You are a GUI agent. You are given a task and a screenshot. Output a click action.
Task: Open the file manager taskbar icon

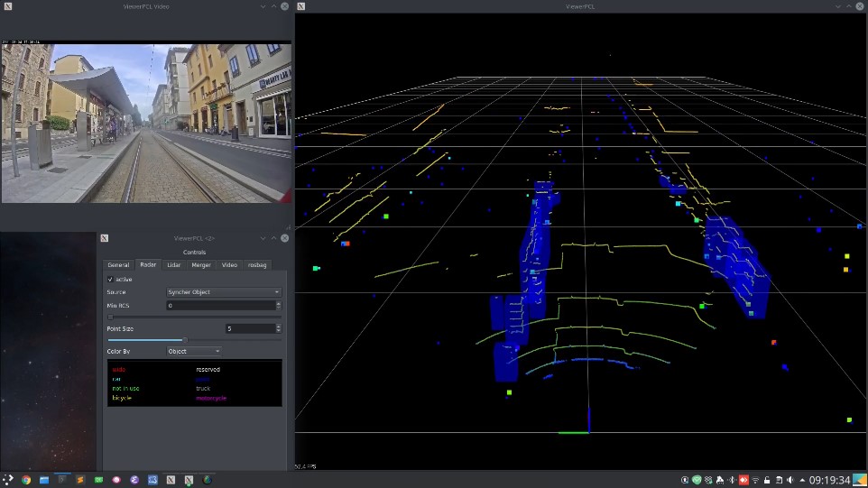pos(44,480)
